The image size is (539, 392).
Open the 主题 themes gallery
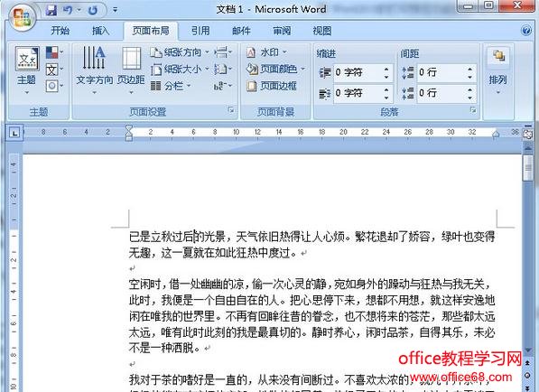point(27,70)
